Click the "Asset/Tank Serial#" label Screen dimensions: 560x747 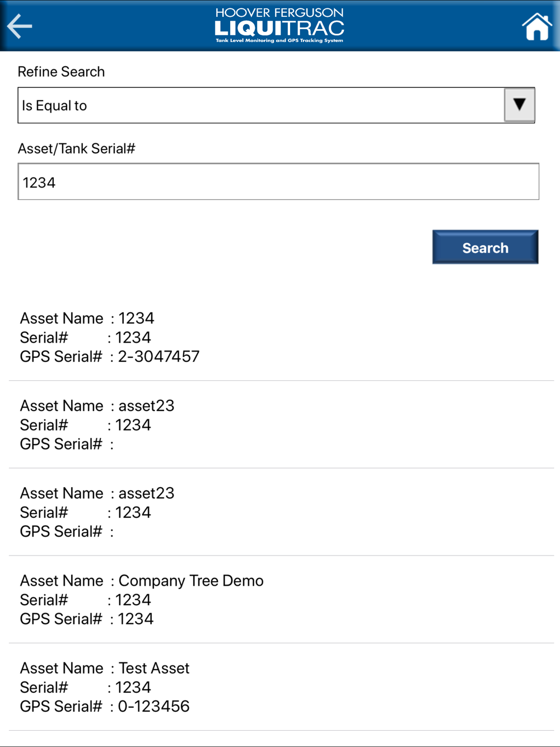click(77, 148)
